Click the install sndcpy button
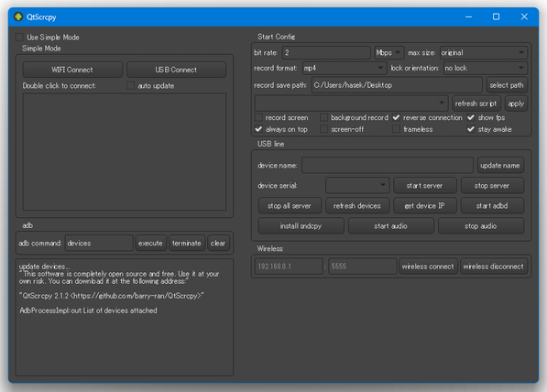This screenshot has height=392, width=547. click(x=301, y=226)
